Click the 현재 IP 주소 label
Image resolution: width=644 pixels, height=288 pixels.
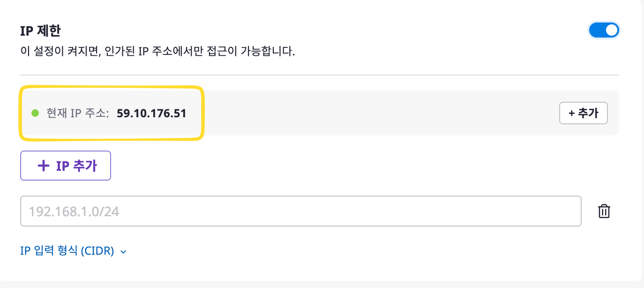click(77, 113)
